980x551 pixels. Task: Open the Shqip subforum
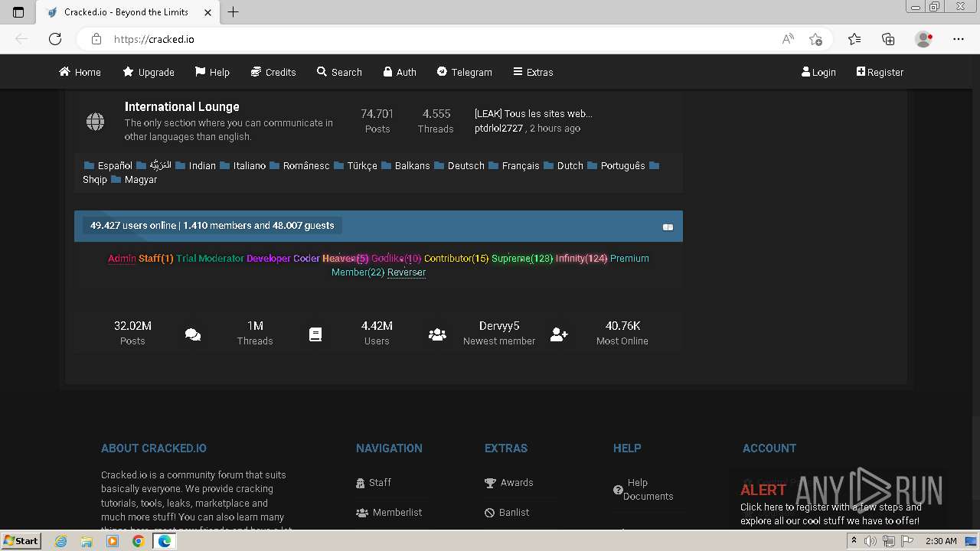click(95, 179)
